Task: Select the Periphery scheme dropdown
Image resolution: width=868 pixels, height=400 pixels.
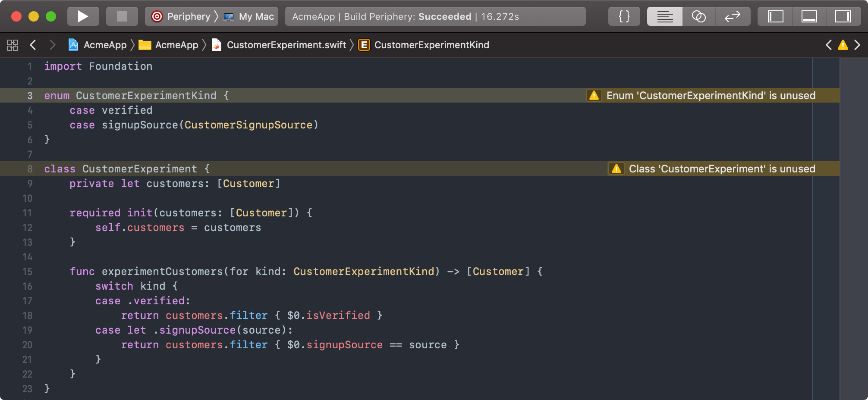Action: pos(181,16)
